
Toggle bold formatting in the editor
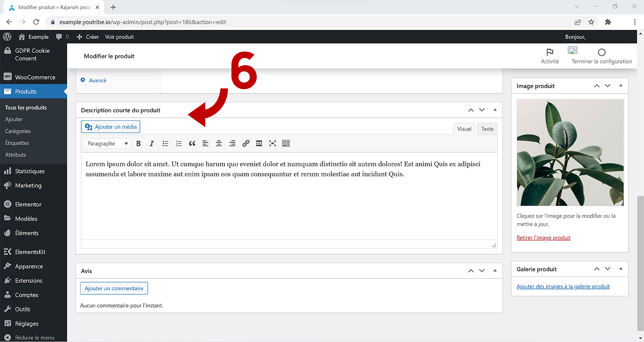point(138,143)
